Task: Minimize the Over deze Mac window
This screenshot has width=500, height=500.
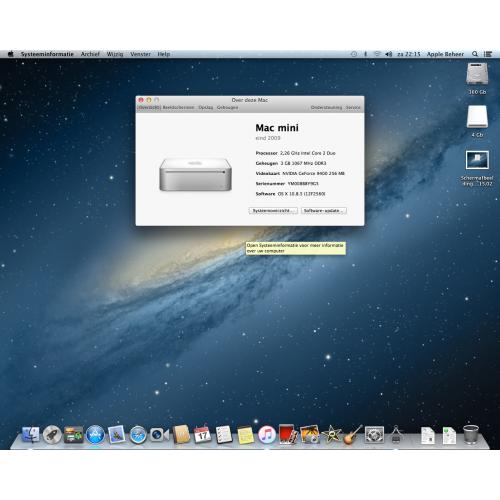Action: pos(149,100)
